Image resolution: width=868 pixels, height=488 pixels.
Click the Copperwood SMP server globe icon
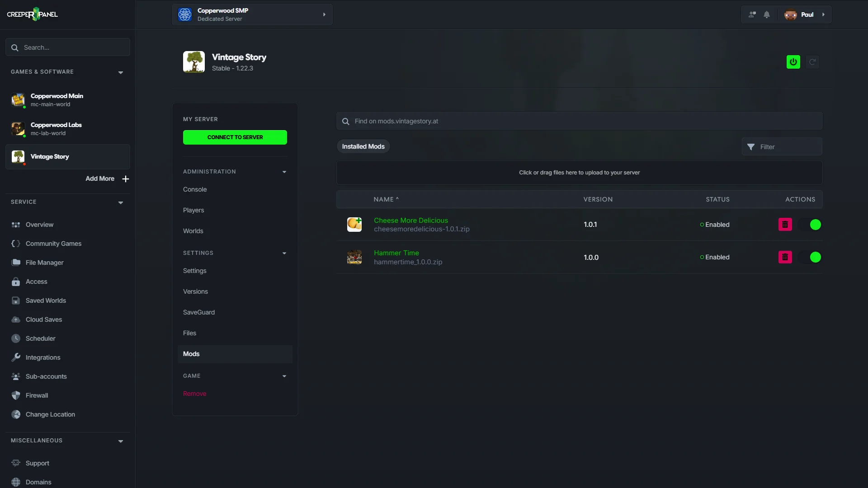click(x=185, y=14)
